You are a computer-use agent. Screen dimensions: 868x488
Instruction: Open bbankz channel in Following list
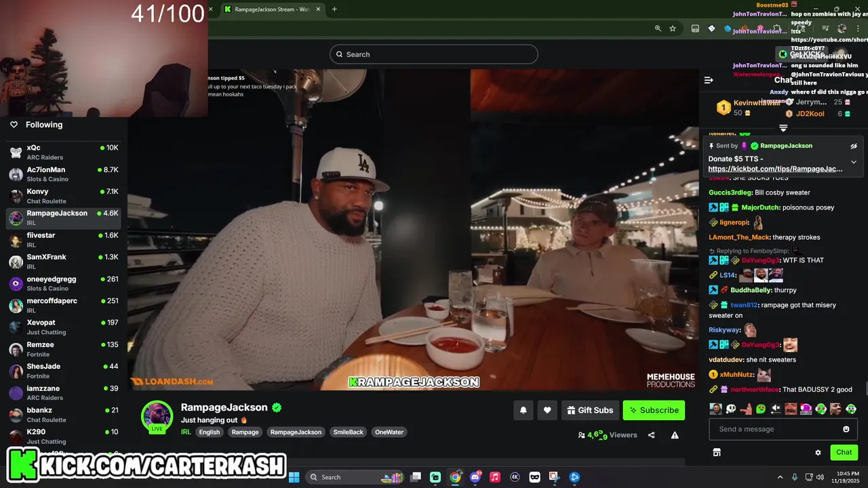(x=64, y=415)
